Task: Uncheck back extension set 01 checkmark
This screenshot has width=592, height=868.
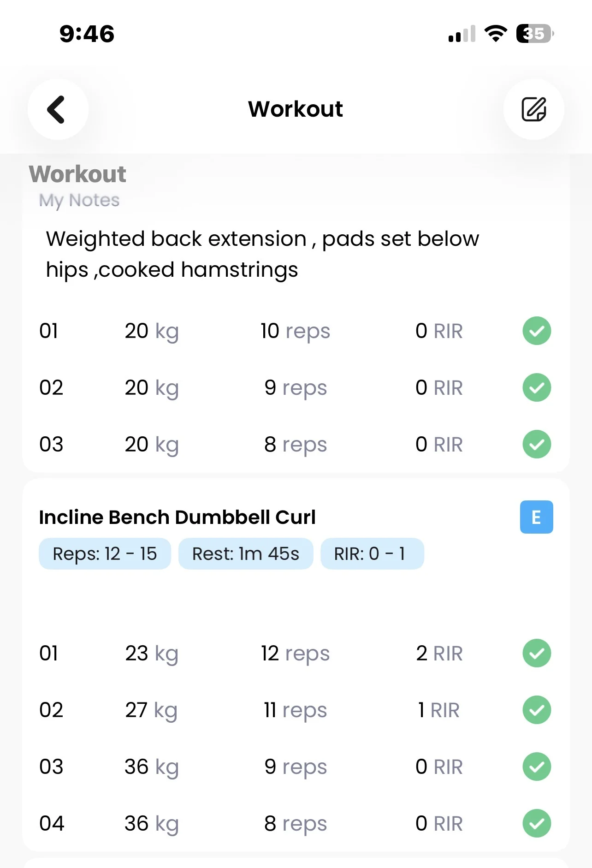Action: (x=537, y=331)
